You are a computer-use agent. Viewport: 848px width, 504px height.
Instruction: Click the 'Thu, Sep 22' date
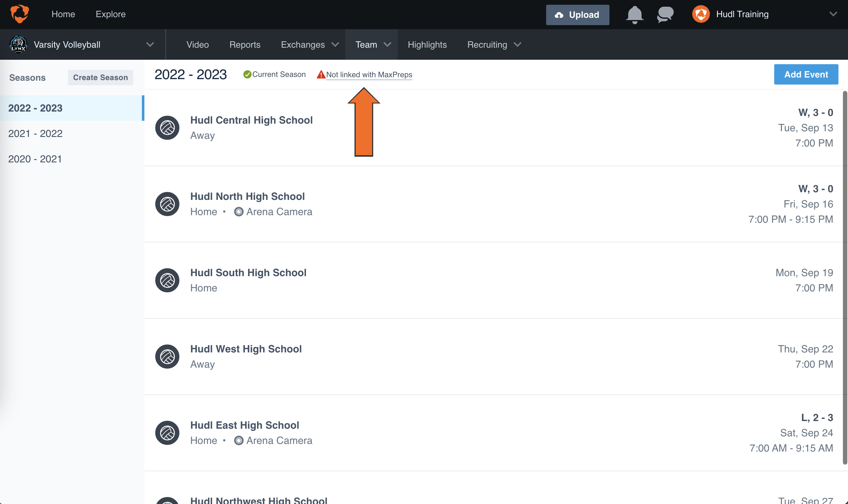(805, 349)
